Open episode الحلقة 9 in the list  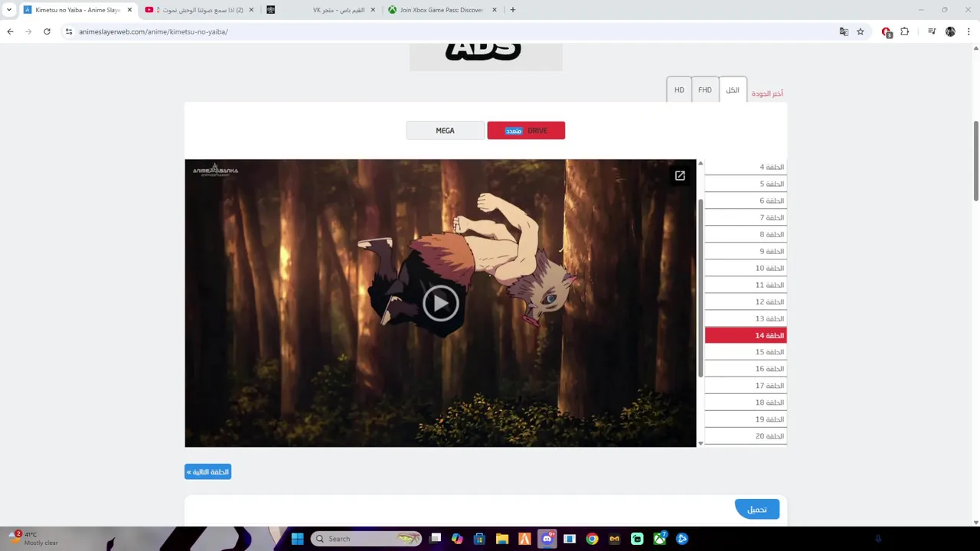[x=746, y=251]
